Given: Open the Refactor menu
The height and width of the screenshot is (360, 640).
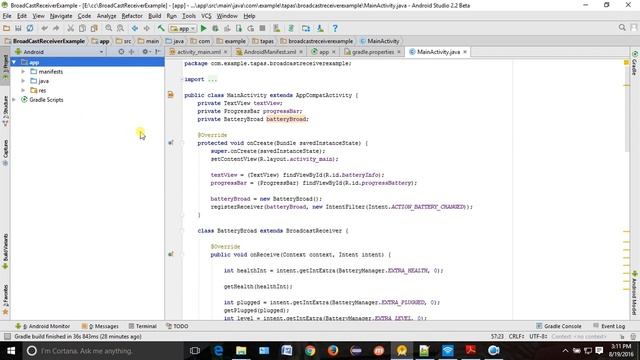Looking at the screenshot, I should pos(132,16).
